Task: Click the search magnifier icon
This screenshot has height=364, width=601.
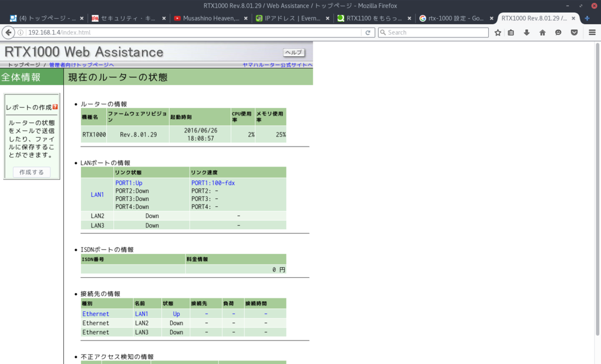Action: (383, 33)
